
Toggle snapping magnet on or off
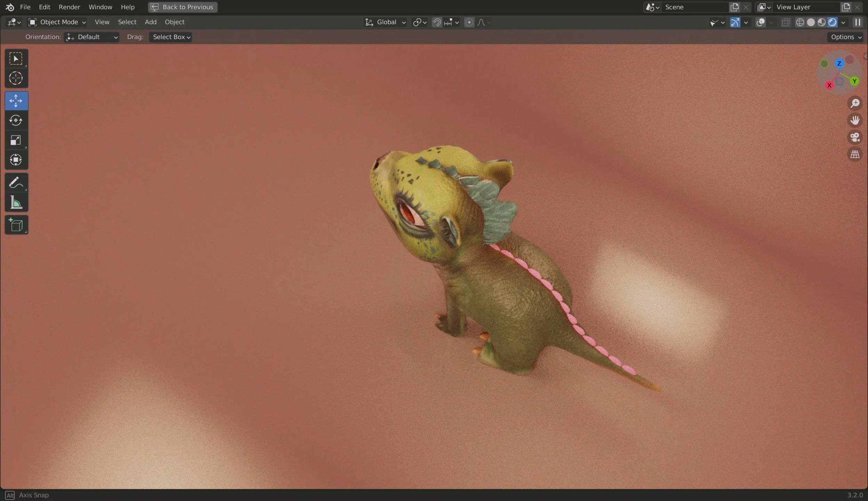pyautogui.click(x=437, y=22)
